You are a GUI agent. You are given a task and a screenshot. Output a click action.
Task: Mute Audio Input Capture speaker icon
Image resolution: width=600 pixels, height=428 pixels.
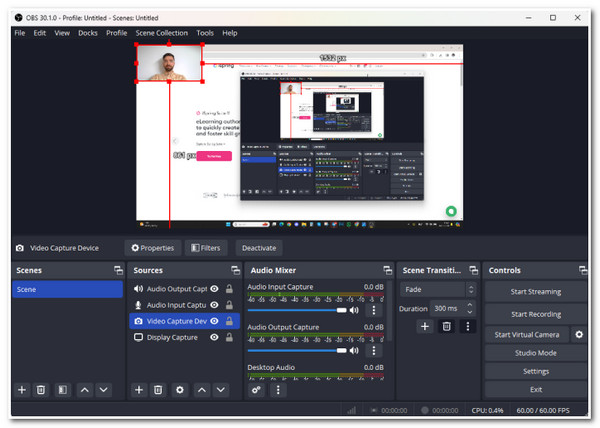pos(354,310)
